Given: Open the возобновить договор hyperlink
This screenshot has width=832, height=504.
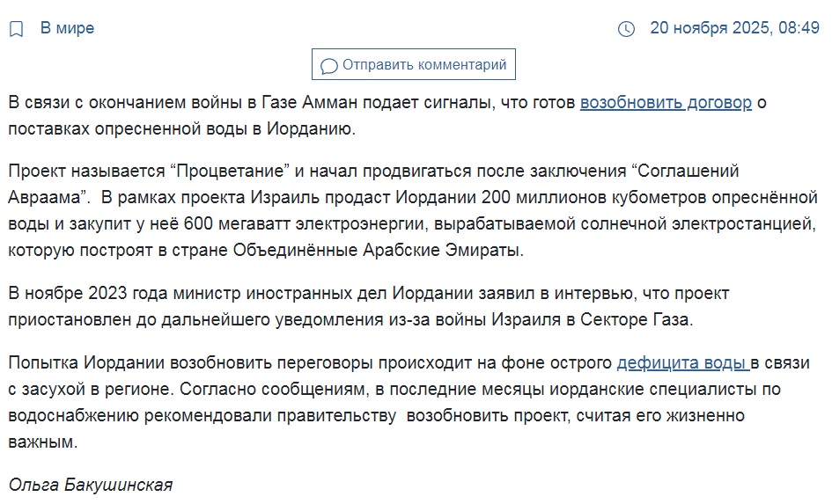Looking at the screenshot, I should click(x=666, y=102).
